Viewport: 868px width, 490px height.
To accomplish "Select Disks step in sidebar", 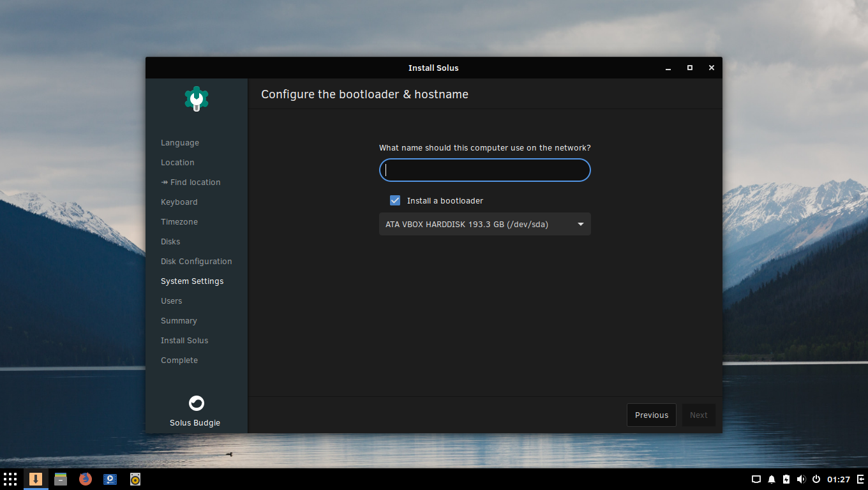I will coord(170,242).
